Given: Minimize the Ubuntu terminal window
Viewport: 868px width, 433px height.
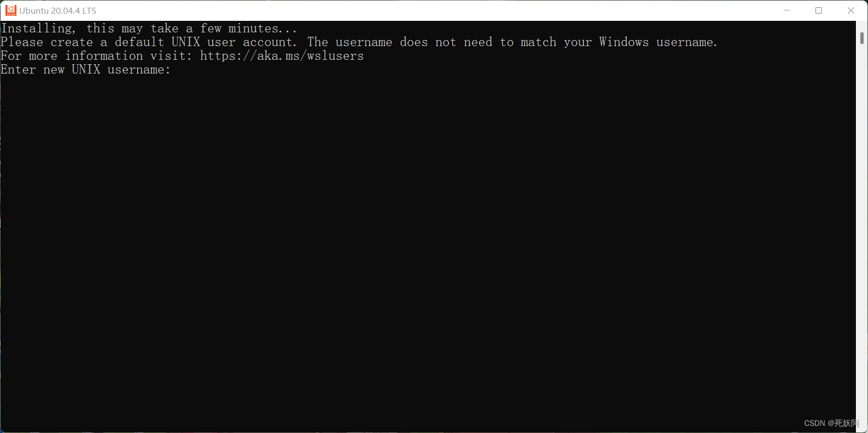Looking at the screenshot, I should click(x=787, y=10).
